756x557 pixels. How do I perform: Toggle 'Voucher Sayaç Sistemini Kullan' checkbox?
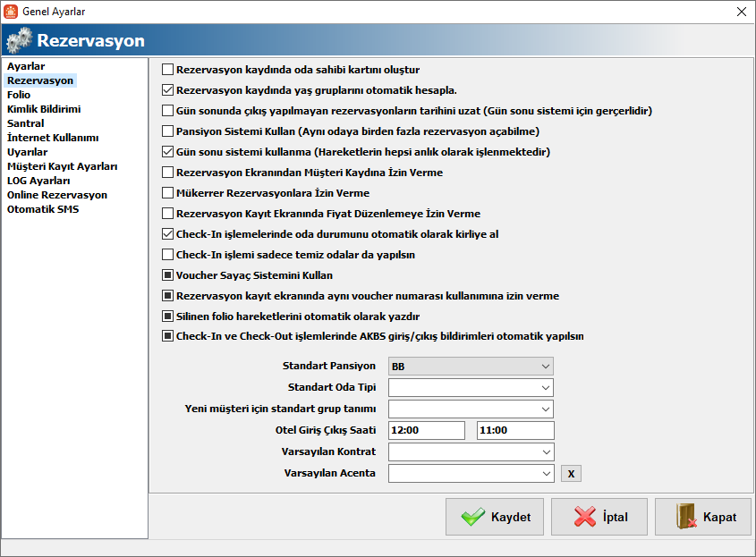coord(167,275)
